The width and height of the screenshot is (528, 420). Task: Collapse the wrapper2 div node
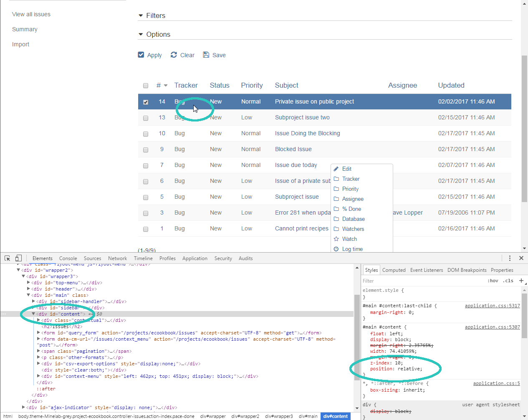click(x=18, y=270)
